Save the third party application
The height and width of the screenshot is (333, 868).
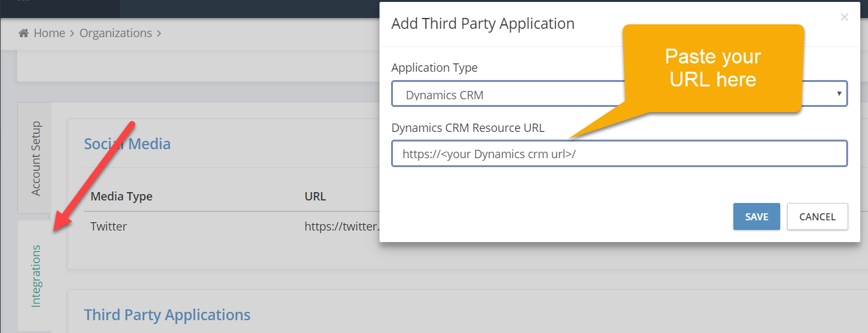[x=756, y=216]
